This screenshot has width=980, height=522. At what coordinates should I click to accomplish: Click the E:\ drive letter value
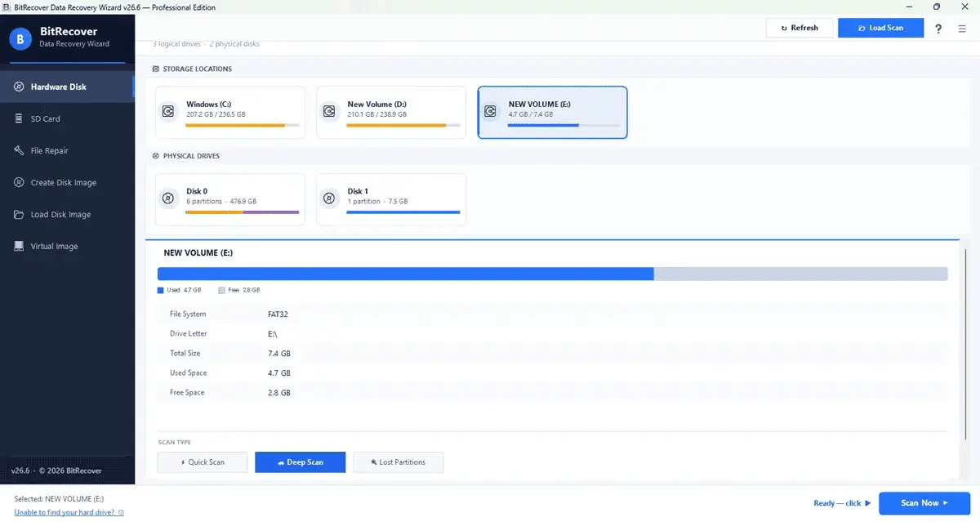(273, 333)
